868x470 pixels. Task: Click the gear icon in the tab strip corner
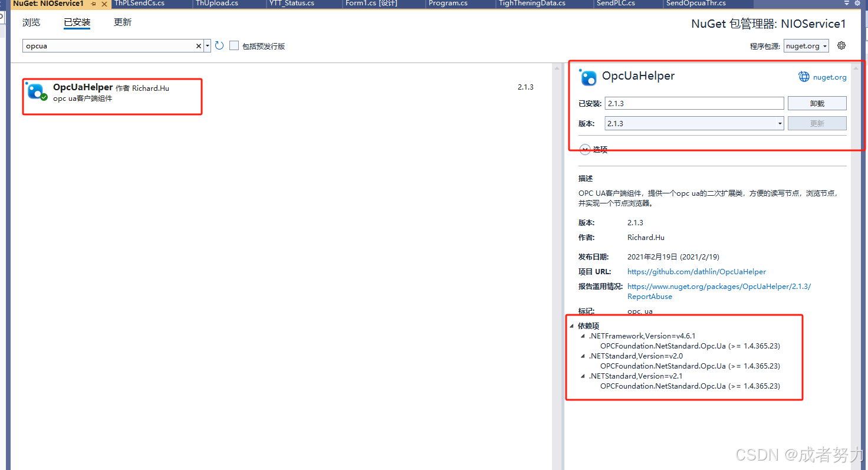(x=857, y=3)
